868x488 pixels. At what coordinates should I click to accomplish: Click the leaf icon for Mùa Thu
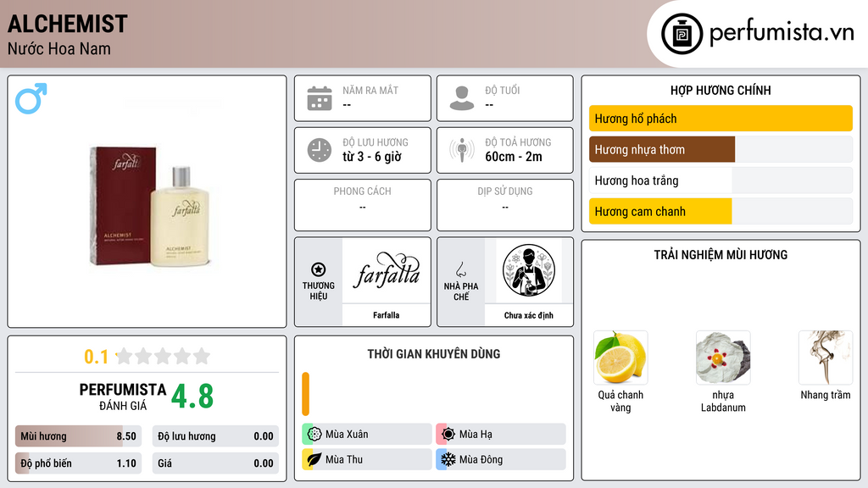[x=314, y=459]
